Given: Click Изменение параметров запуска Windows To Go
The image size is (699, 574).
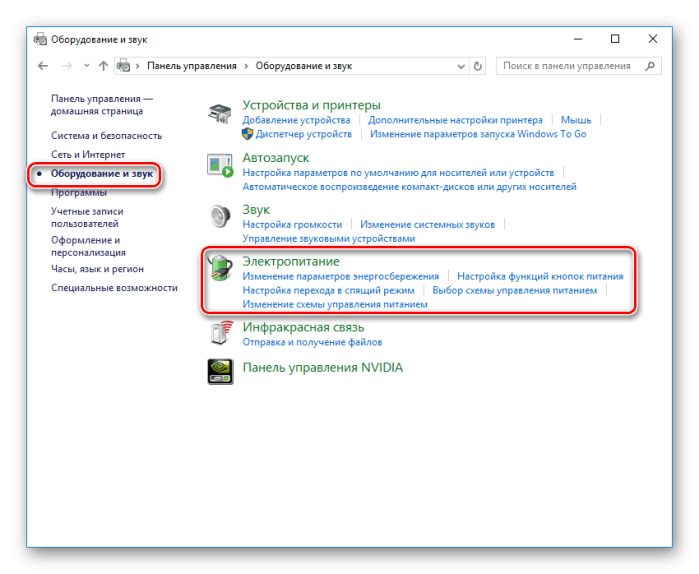Looking at the screenshot, I should coord(478,134).
